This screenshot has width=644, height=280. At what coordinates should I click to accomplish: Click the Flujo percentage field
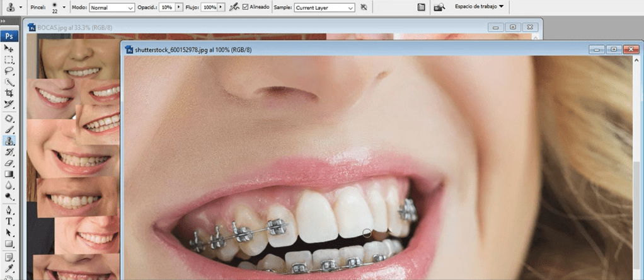click(210, 8)
